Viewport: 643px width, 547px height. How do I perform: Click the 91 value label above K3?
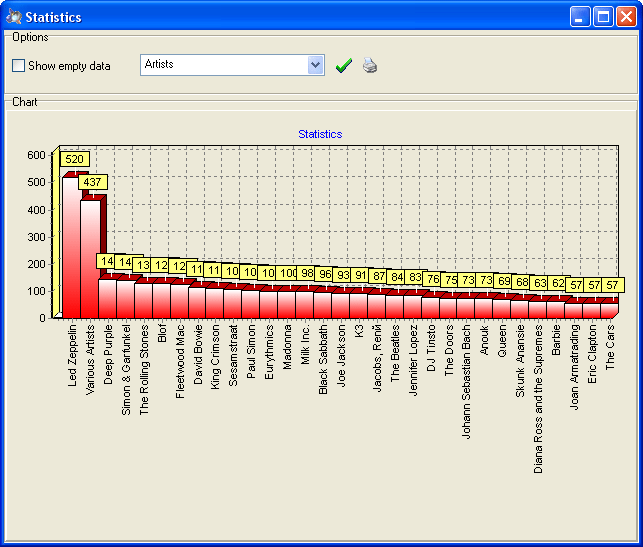[x=360, y=275]
